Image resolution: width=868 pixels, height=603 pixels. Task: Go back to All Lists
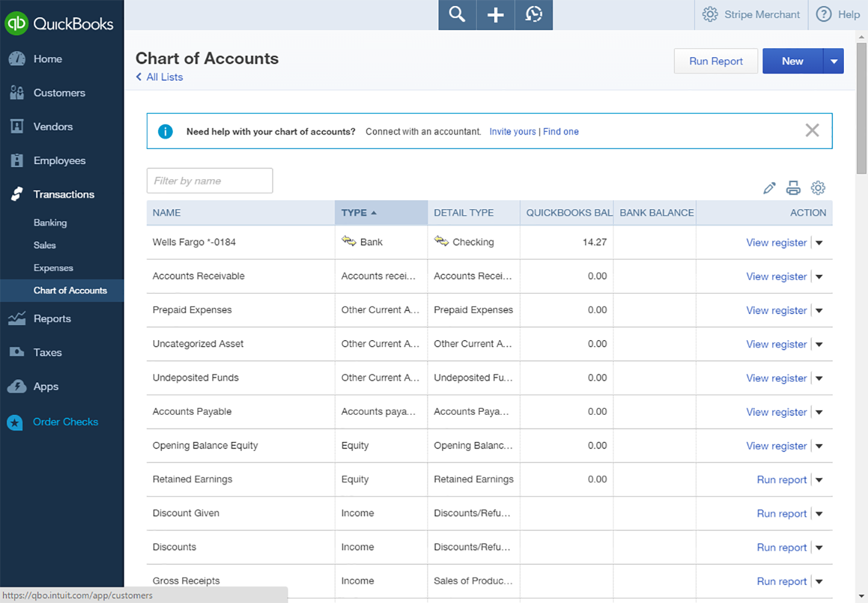(x=159, y=77)
